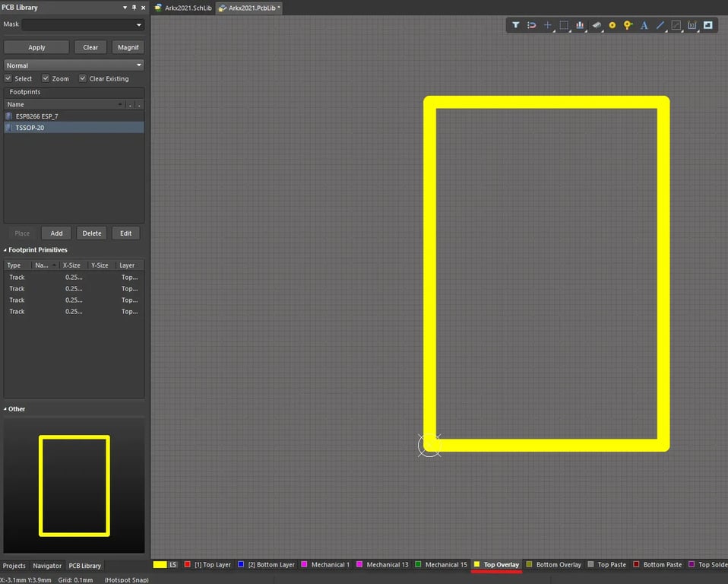This screenshot has width=728, height=584.
Task: Select the Place Via tool
Action: pyautogui.click(x=612, y=25)
